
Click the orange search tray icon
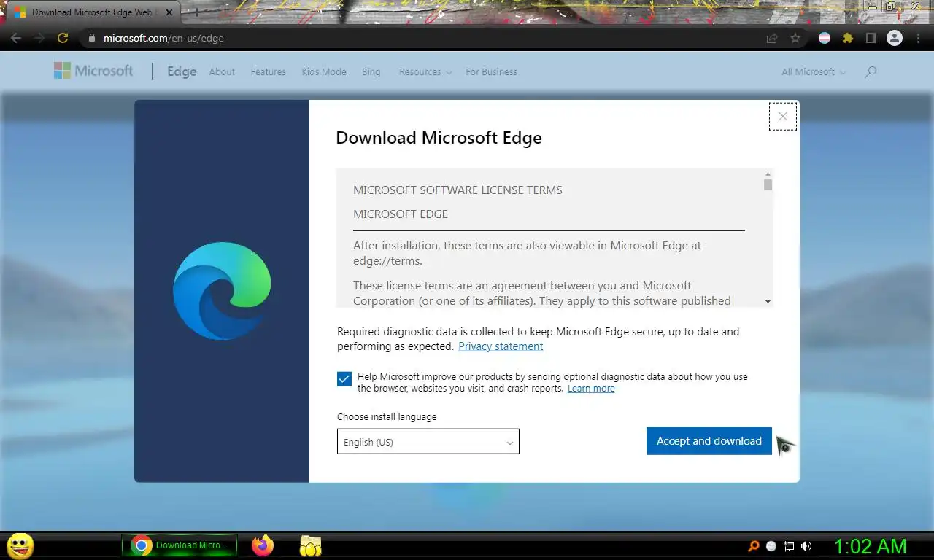pyautogui.click(x=754, y=546)
